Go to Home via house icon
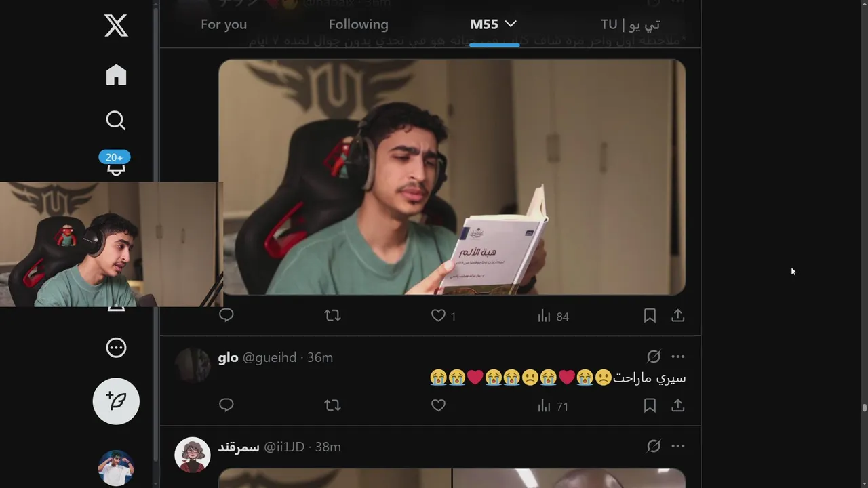868x488 pixels. click(x=116, y=75)
